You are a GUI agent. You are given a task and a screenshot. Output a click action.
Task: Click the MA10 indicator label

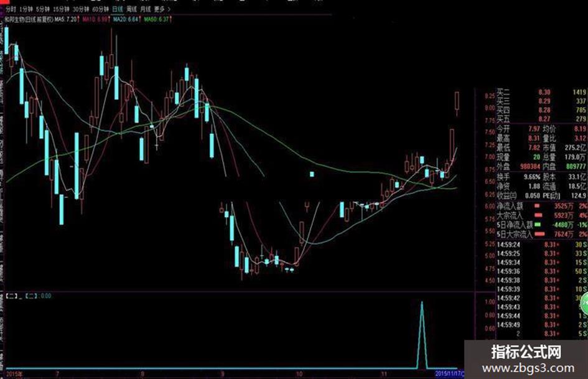(x=96, y=19)
